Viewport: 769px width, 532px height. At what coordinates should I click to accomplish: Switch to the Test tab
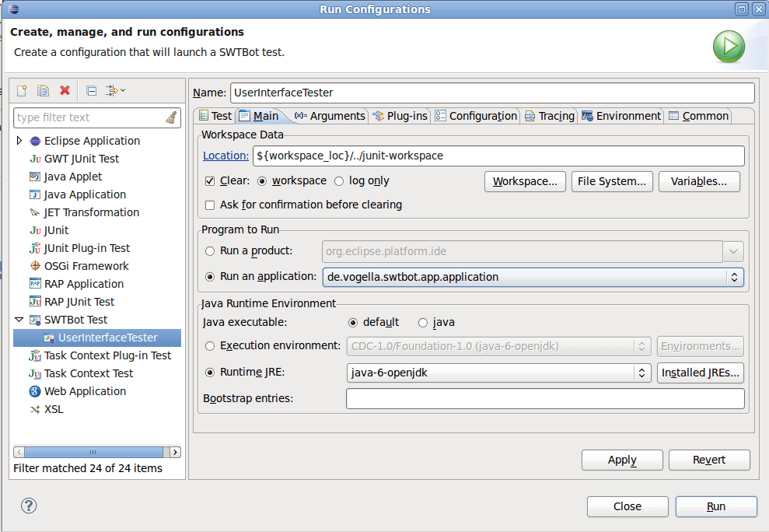coord(215,116)
